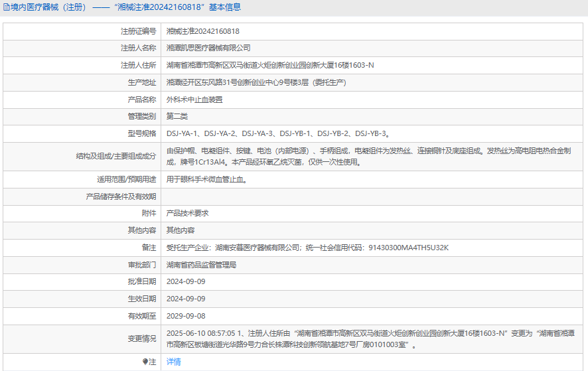Select registrant name 湘潭凯思医疗器械有限公司
588x371 pixels.
[x=208, y=48]
